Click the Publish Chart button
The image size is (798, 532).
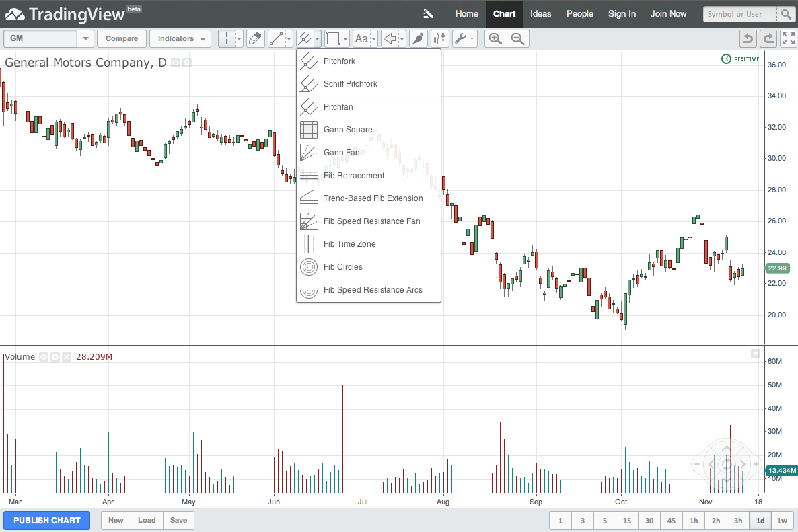47,520
